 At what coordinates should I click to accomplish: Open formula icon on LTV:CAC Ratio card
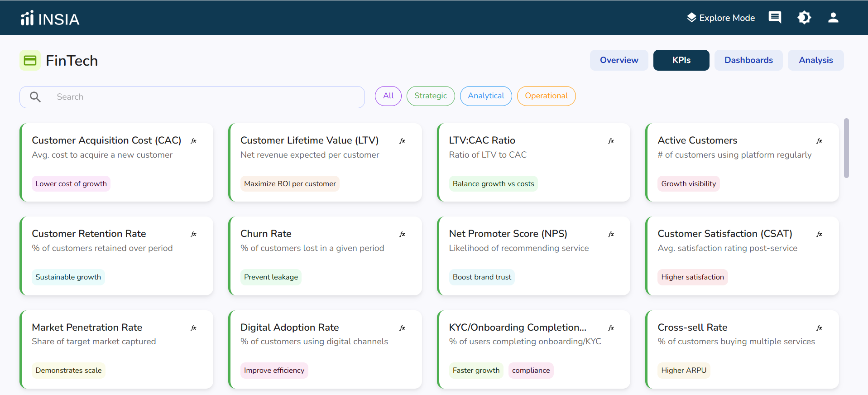click(611, 141)
